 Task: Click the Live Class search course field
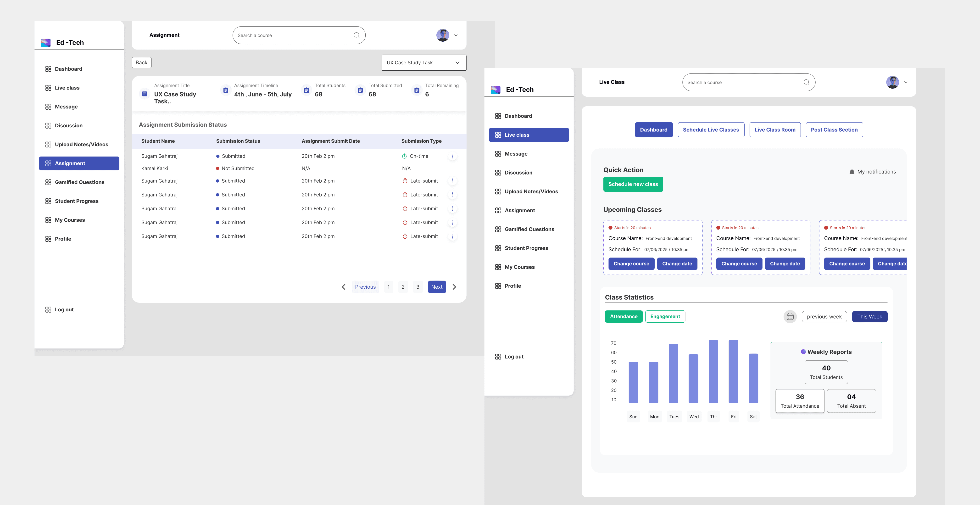(x=742, y=82)
